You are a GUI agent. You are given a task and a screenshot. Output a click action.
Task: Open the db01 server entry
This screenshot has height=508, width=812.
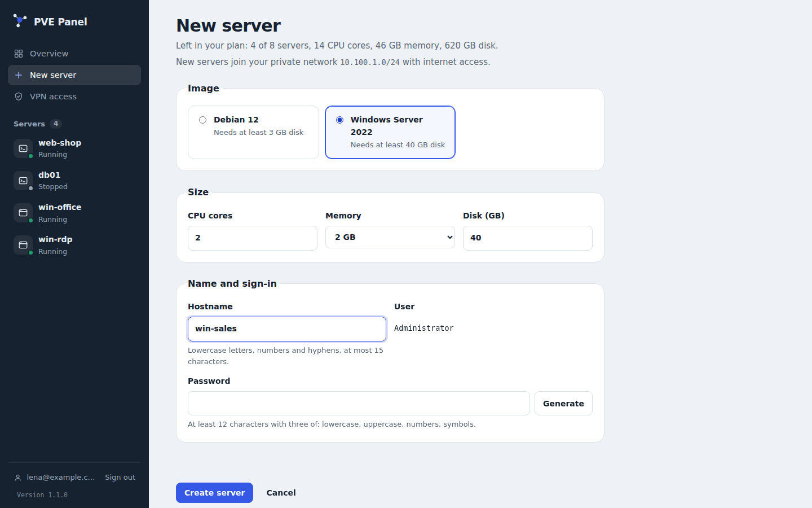coord(74,181)
